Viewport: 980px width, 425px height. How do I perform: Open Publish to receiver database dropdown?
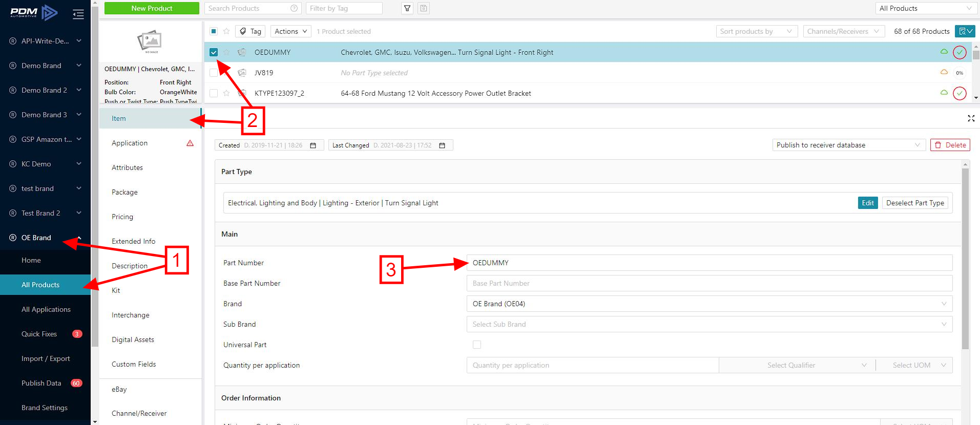(849, 145)
